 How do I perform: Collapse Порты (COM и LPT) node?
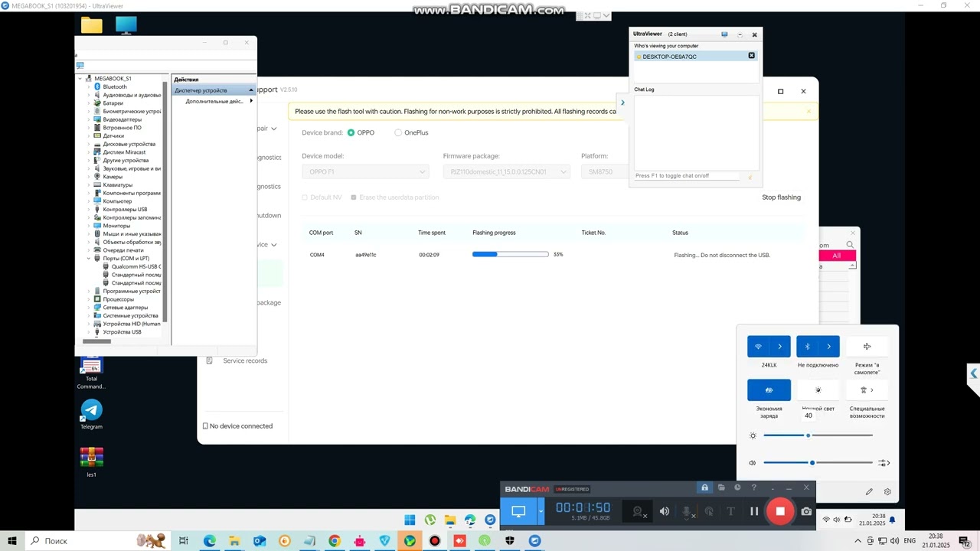point(89,259)
